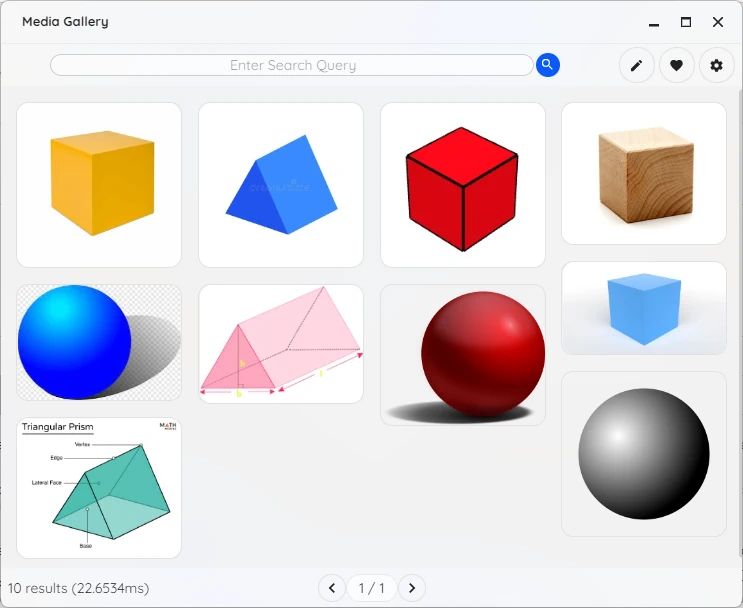Minimize the Media Gallery window
The height and width of the screenshot is (608, 743).
coord(654,22)
